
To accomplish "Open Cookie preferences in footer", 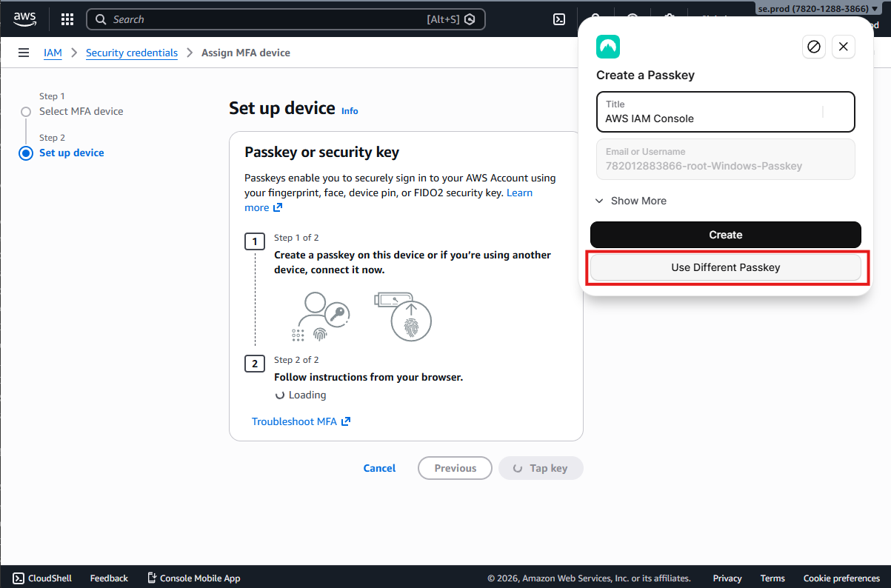I will pyautogui.click(x=841, y=578).
